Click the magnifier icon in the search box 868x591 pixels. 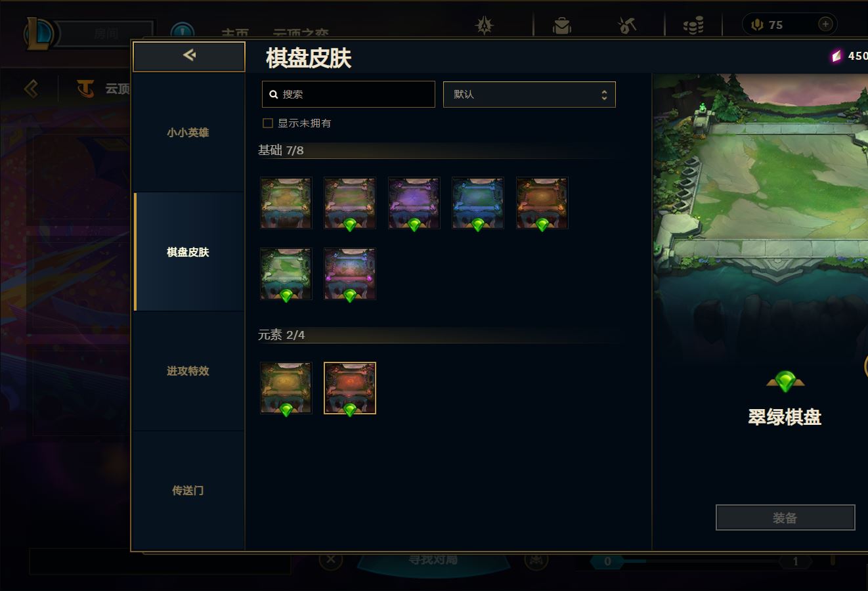tap(273, 95)
